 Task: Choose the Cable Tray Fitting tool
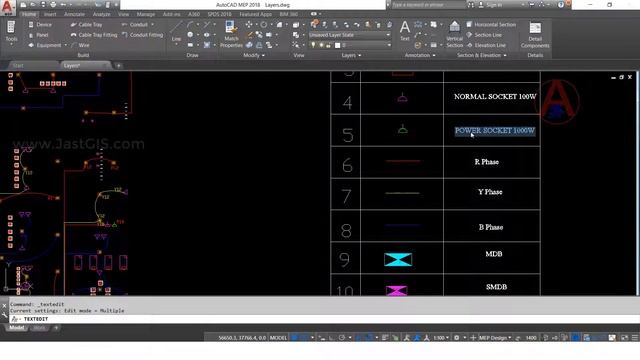point(94,35)
